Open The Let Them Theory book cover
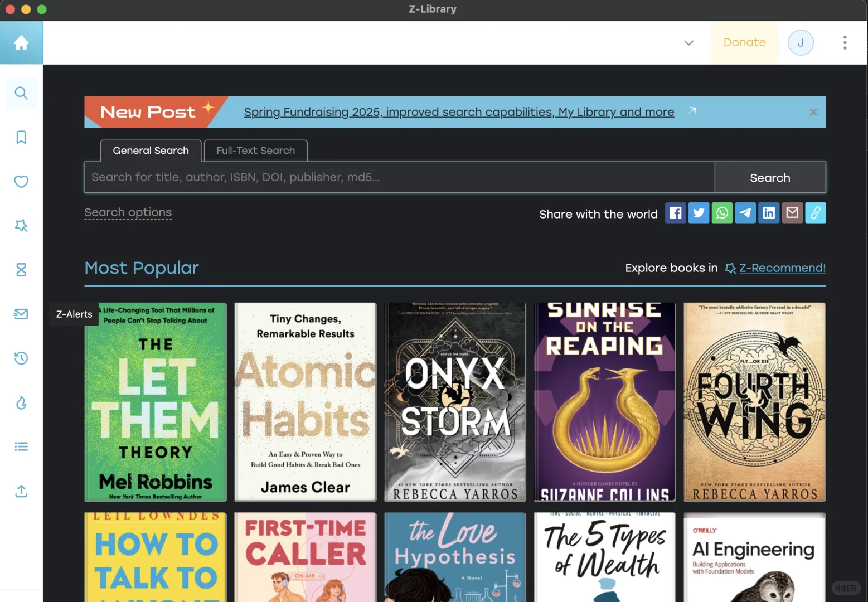Viewport: 868px width, 602px height. (x=156, y=402)
